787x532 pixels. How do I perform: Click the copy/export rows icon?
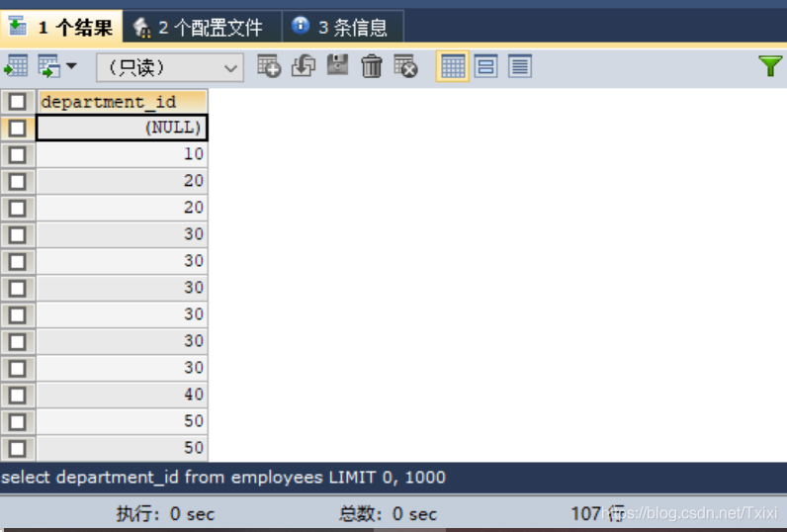[49, 66]
